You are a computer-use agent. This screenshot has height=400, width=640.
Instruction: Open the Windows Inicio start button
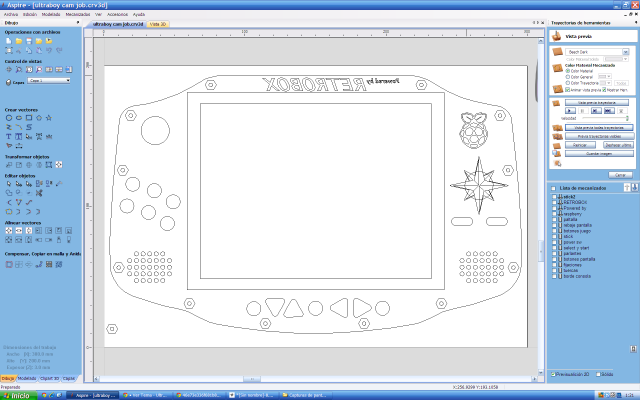[x=18, y=396]
